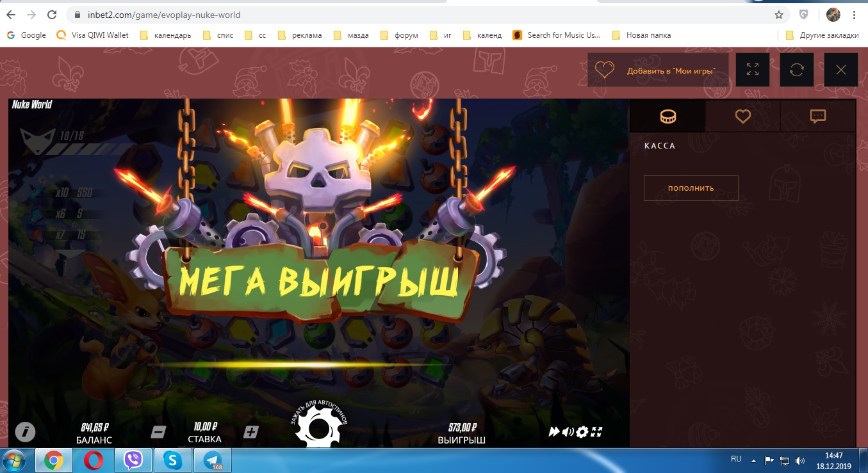Image resolution: width=868 pixels, height=473 pixels.
Task: Click the bet value 10,00 ₽
Action: click(205, 427)
